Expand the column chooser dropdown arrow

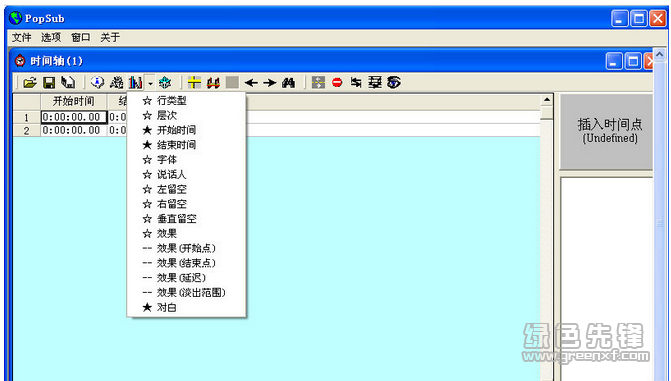[150, 83]
